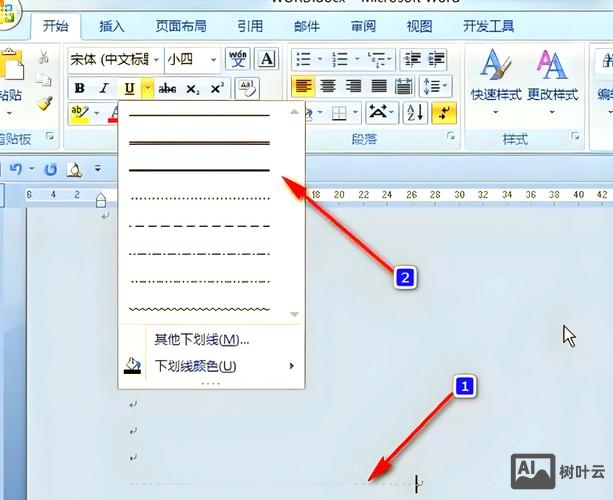Toggle underline formatting
613x500 pixels.
(x=129, y=89)
